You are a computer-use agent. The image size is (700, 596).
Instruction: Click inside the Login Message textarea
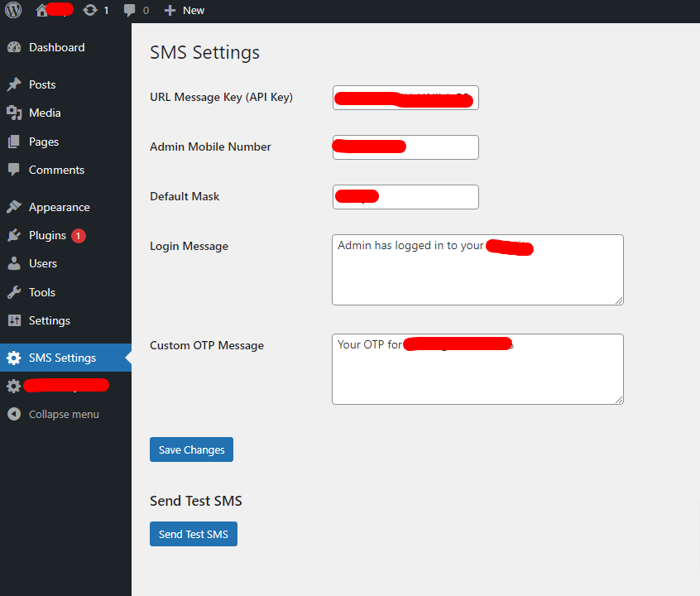tap(477, 270)
